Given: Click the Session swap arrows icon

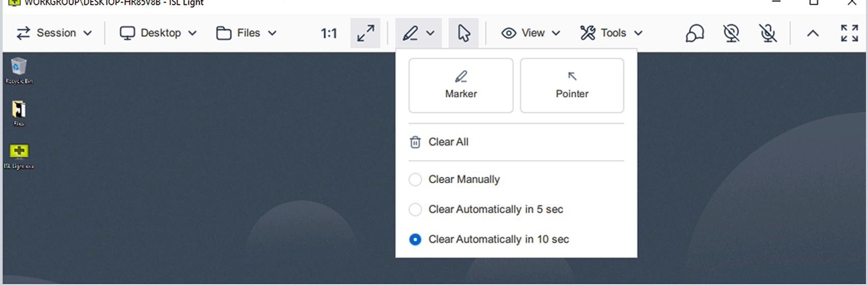Looking at the screenshot, I should (23, 33).
